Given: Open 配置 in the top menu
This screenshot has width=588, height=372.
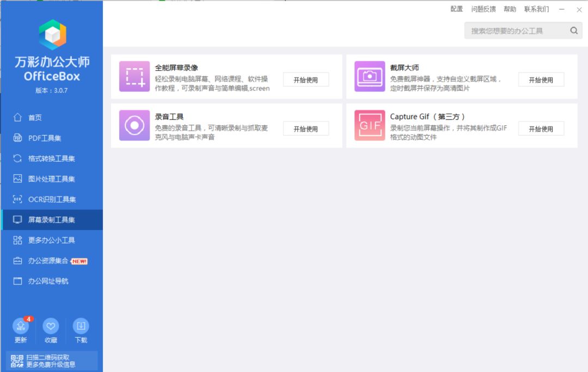Looking at the screenshot, I should click(x=456, y=9).
